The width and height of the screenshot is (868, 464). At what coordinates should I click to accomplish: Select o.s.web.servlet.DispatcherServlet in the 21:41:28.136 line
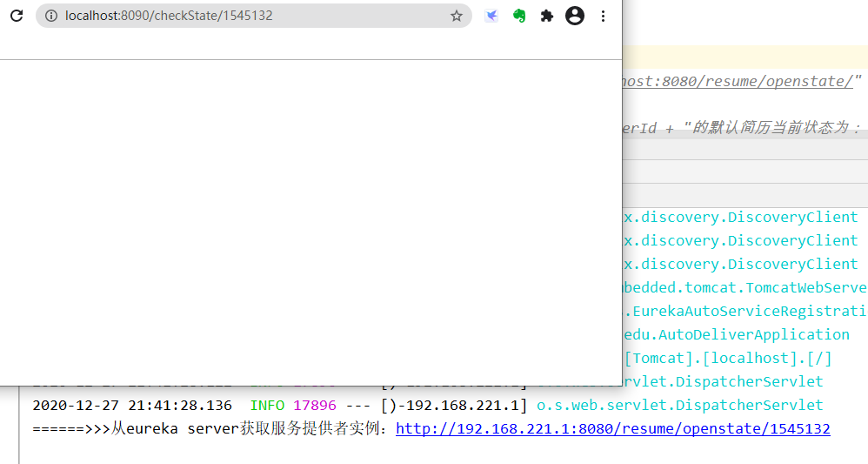[x=680, y=405]
